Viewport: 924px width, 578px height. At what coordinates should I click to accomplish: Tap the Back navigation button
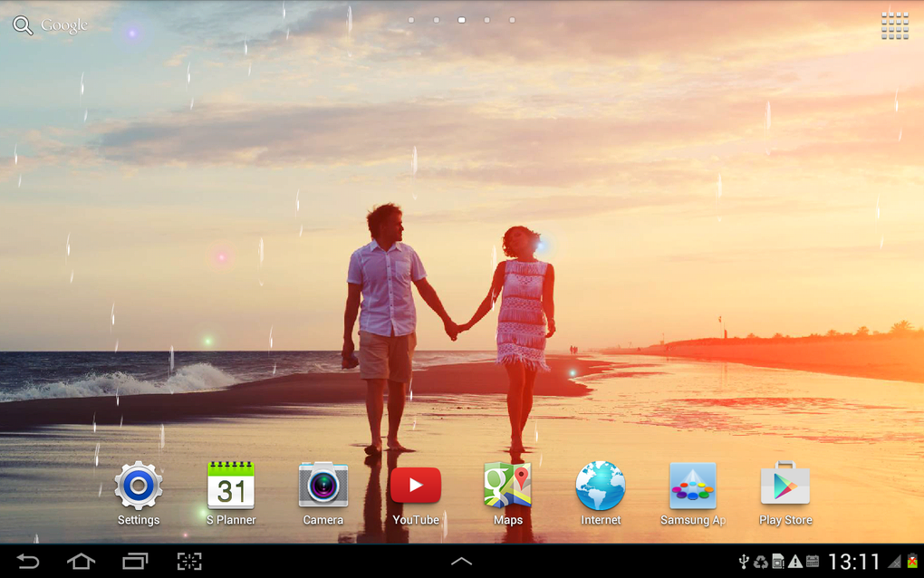point(28,562)
